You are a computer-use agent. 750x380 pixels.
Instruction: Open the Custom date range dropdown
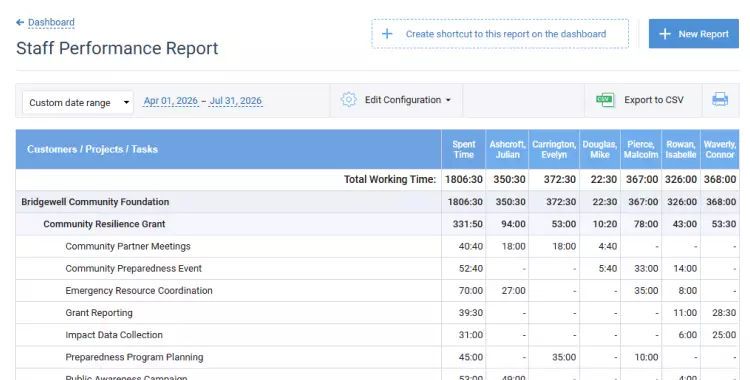(x=78, y=102)
